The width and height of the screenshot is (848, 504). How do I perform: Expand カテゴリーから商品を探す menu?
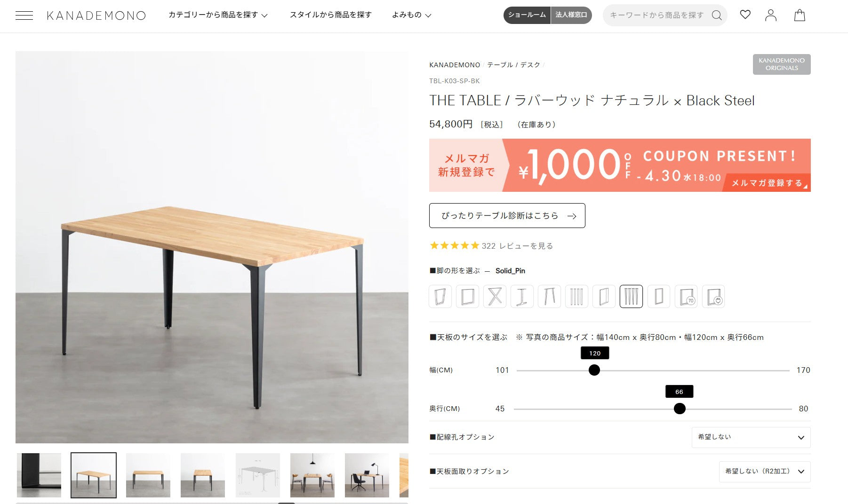(x=218, y=15)
